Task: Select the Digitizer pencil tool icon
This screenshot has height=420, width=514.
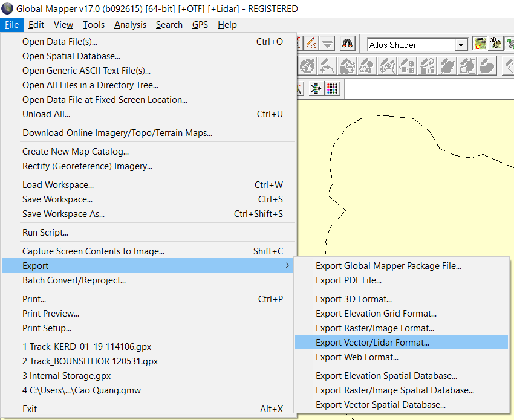Action: click(x=311, y=44)
